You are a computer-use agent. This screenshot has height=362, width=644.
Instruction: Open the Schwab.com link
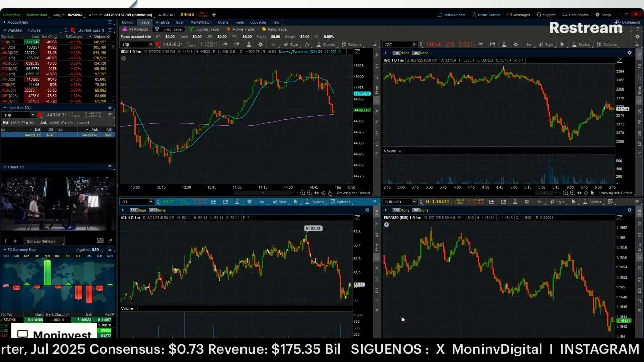[451, 15]
